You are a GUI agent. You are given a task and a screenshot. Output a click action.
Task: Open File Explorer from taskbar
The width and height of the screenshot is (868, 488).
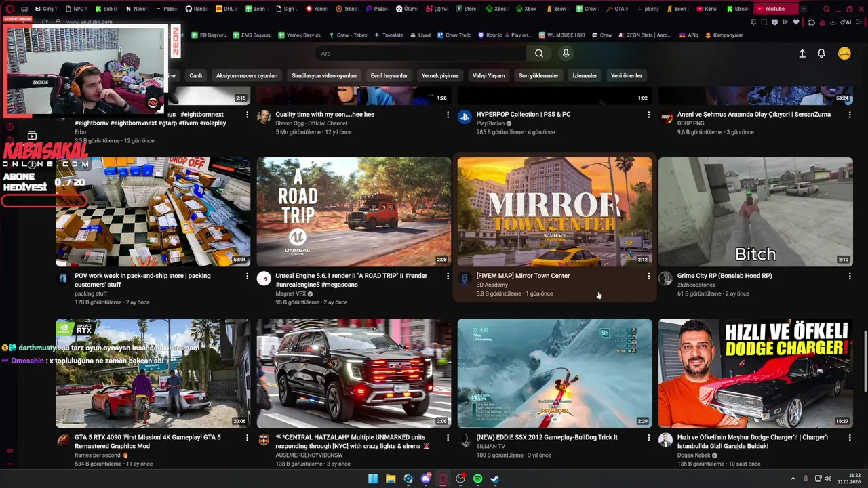point(391,479)
